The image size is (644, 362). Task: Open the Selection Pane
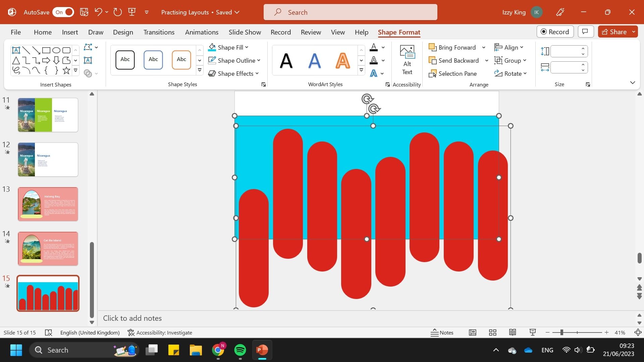click(x=453, y=74)
